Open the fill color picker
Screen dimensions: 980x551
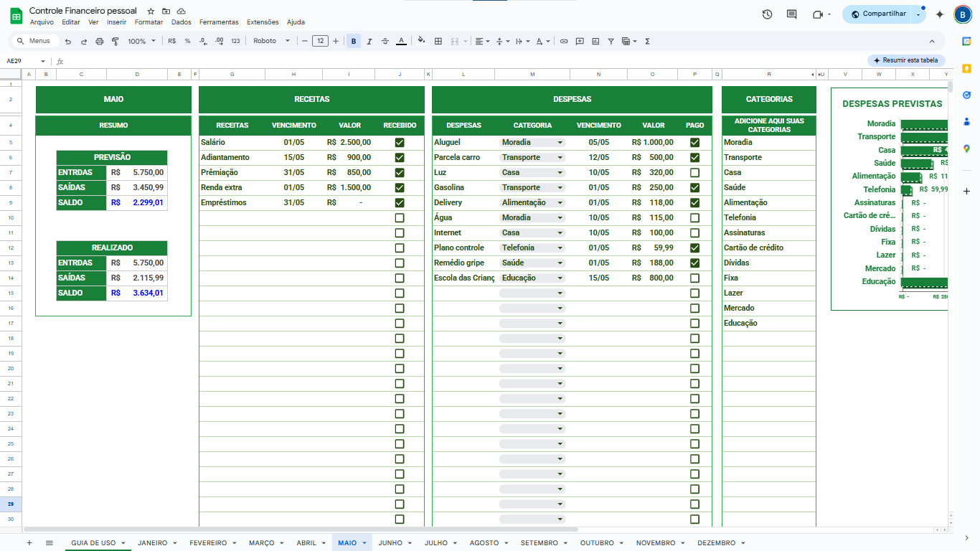coord(421,42)
